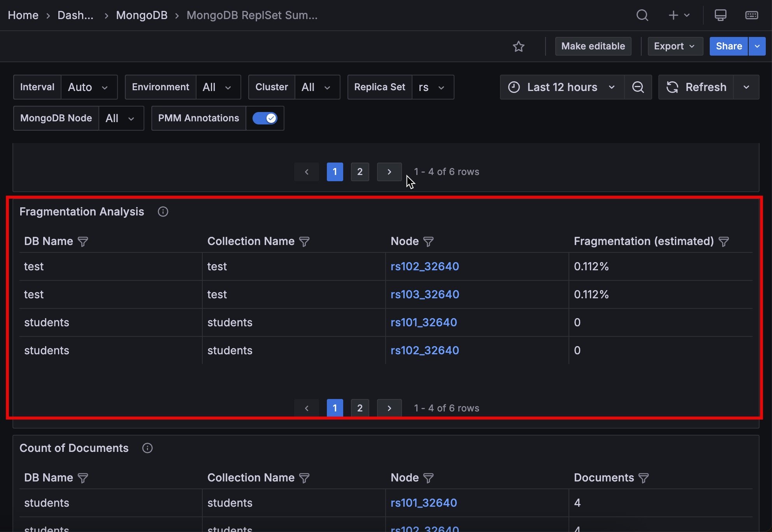Screen dimensions: 772x532
Task: Open filter on Fragmentation (estimated) column
Action: 724,241
